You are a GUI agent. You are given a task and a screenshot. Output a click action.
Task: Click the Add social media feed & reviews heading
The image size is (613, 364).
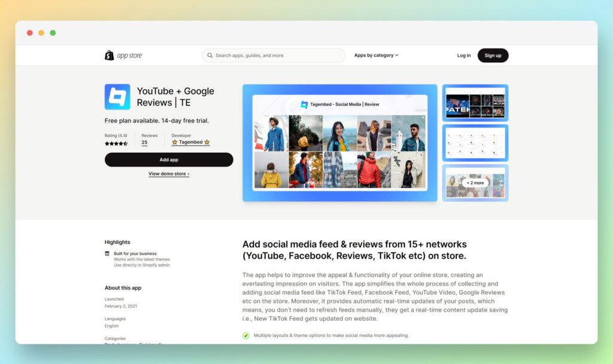click(354, 250)
